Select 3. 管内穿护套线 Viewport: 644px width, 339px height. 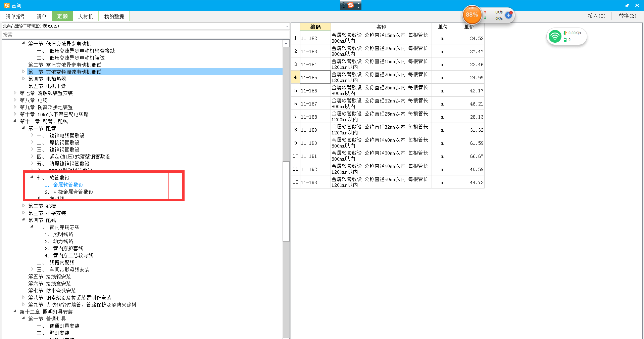pyautogui.click(x=64, y=248)
